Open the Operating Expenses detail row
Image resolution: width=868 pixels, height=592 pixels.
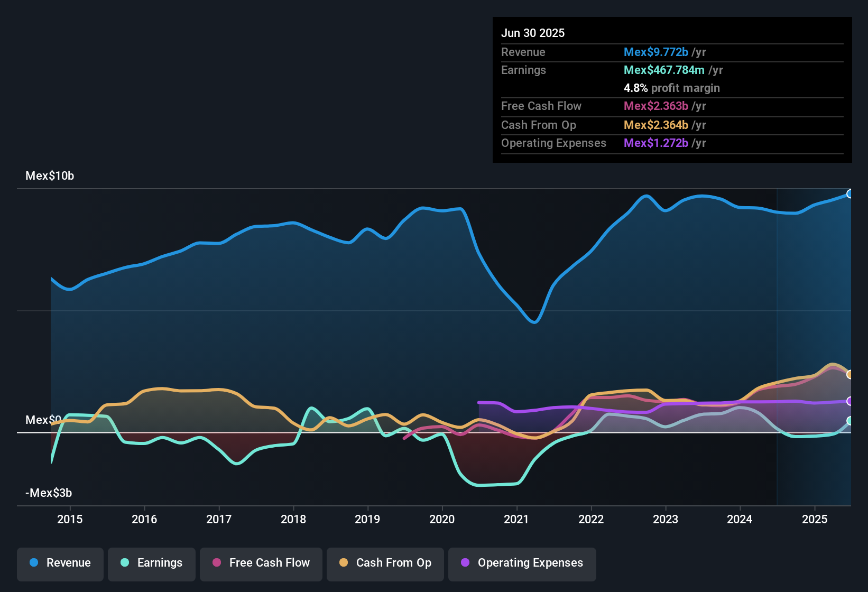click(x=553, y=143)
